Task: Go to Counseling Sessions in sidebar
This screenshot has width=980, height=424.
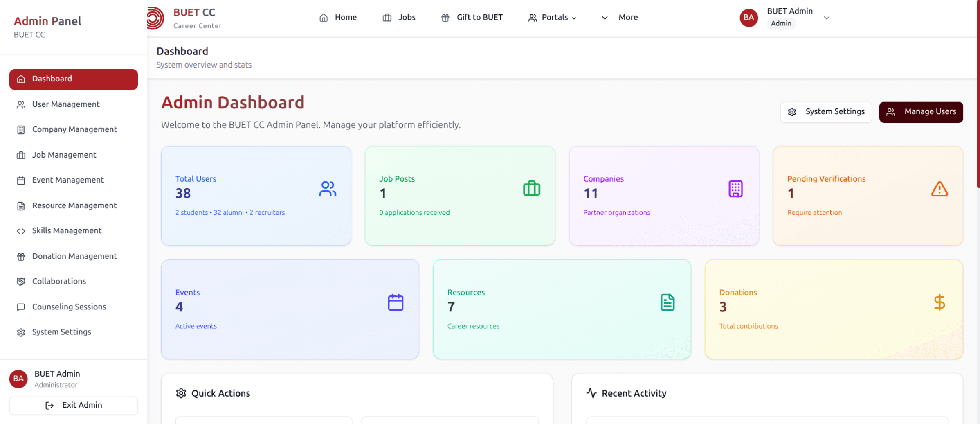Action: coord(69,307)
